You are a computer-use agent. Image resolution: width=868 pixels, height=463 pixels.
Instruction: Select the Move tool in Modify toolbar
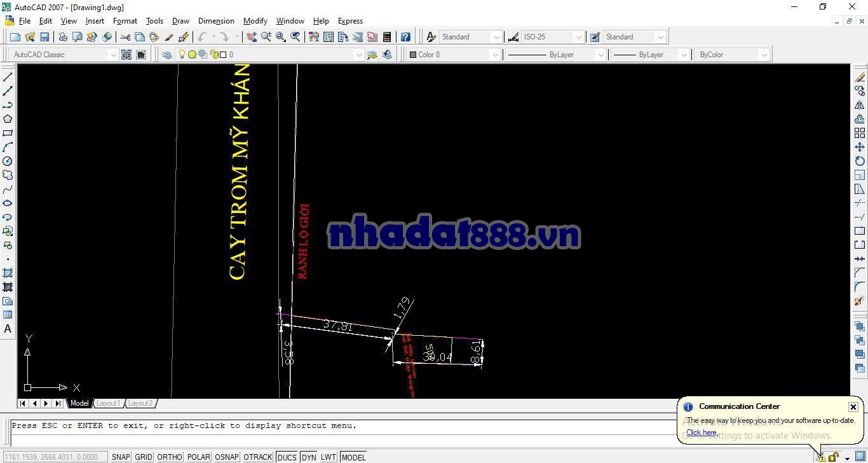coord(860,147)
